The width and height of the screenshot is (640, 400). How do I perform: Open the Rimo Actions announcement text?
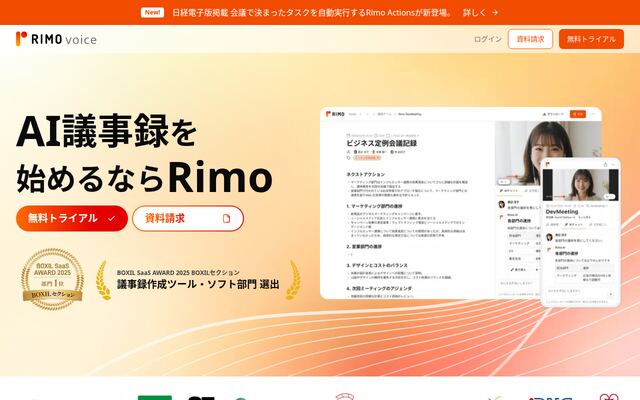coord(312,13)
